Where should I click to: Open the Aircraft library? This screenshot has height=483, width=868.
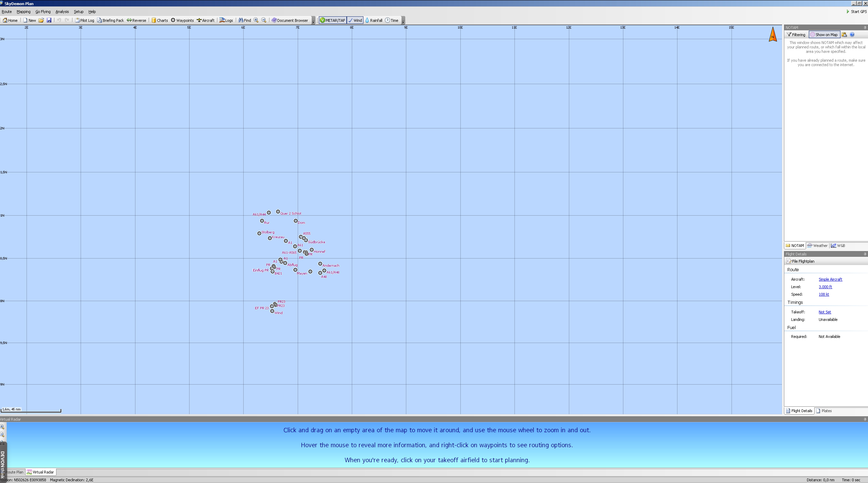click(206, 20)
